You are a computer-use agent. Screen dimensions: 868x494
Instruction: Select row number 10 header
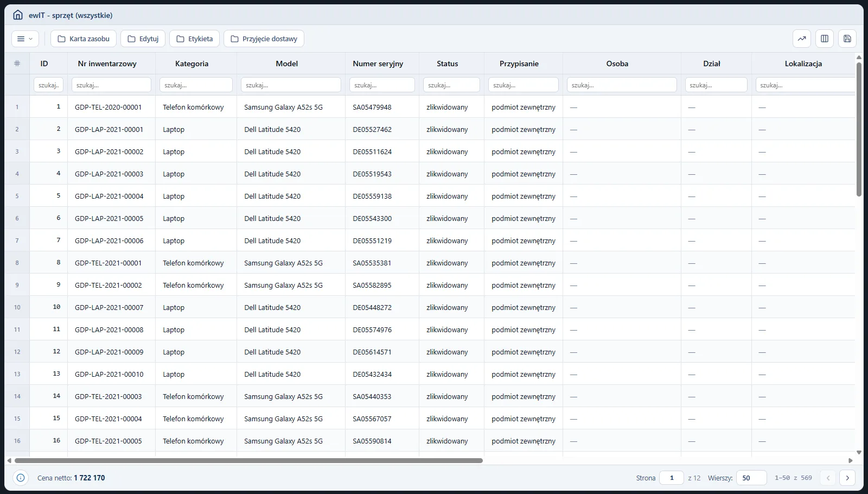click(17, 307)
